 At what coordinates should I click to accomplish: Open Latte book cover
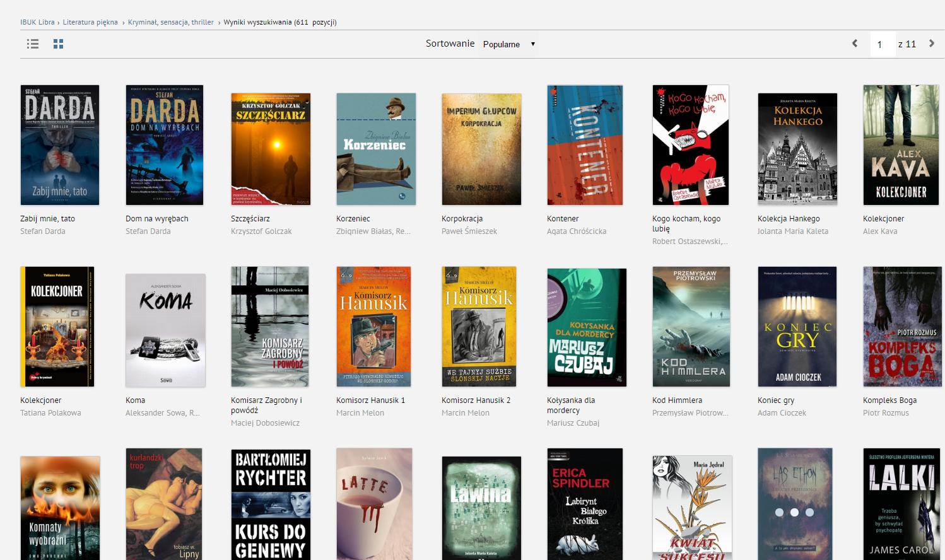coord(375,505)
